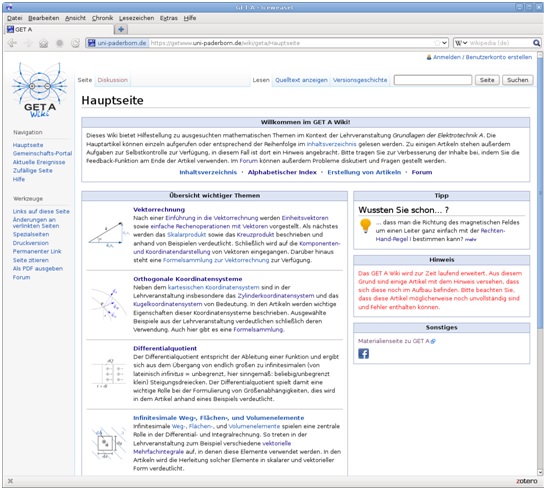The height and width of the screenshot is (489, 544).
Task: Open the Vektorrechnung heading link
Action: [x=159, y=210]
